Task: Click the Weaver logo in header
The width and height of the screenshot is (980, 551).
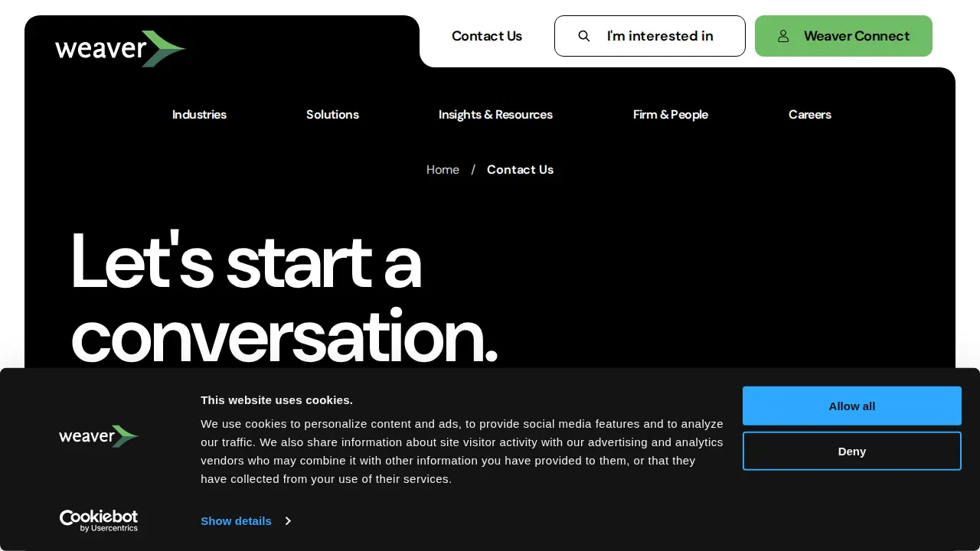Action: click(x=120, y=49)
